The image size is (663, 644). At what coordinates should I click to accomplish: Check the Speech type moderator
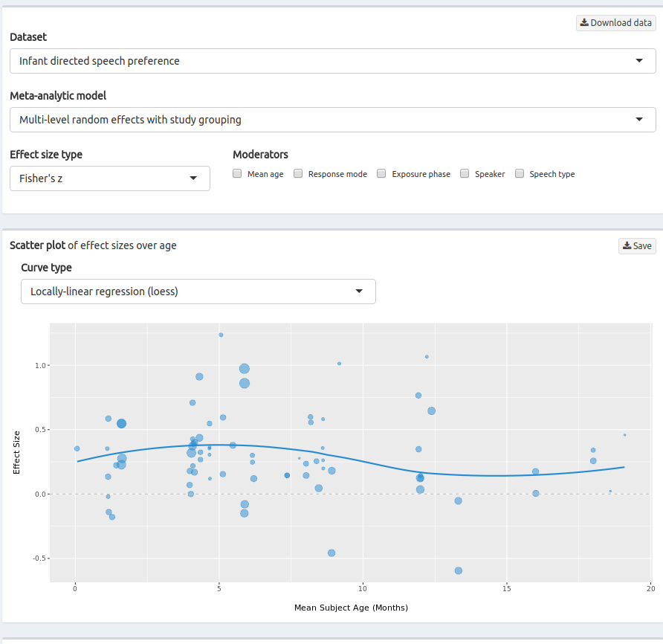(520, 173)
